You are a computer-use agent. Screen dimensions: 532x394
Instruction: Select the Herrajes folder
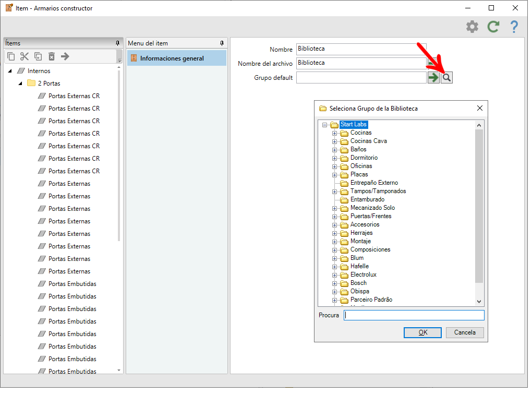361,233
